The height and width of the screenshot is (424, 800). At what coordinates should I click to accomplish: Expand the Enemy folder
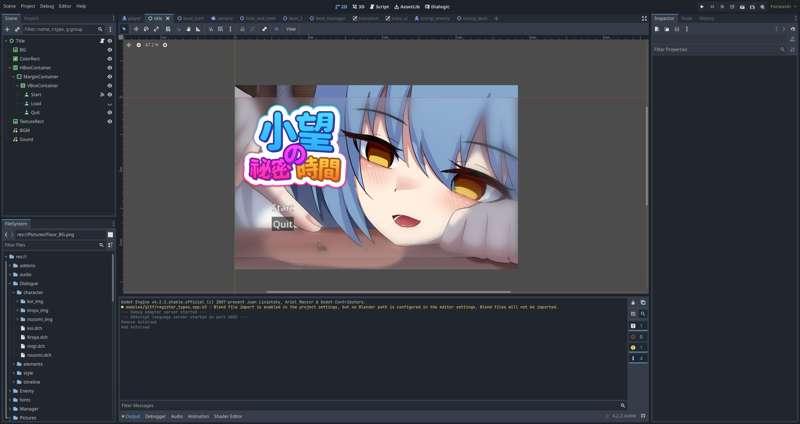(10, 391)
